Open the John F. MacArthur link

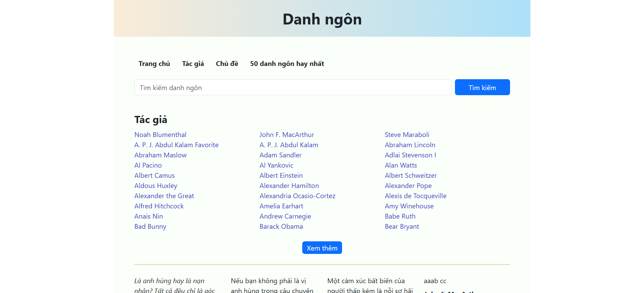tap(286, 135)
